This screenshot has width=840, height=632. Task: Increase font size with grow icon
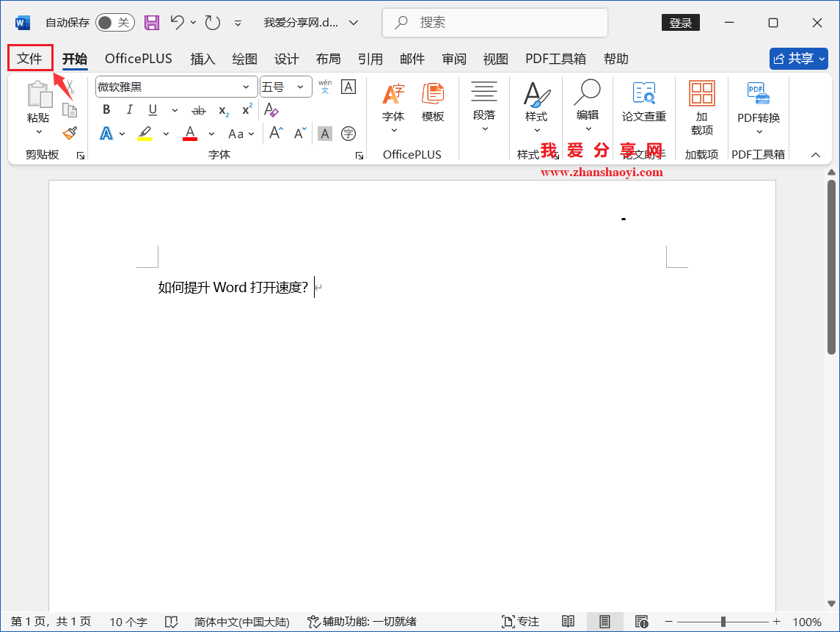pos(276,133)
